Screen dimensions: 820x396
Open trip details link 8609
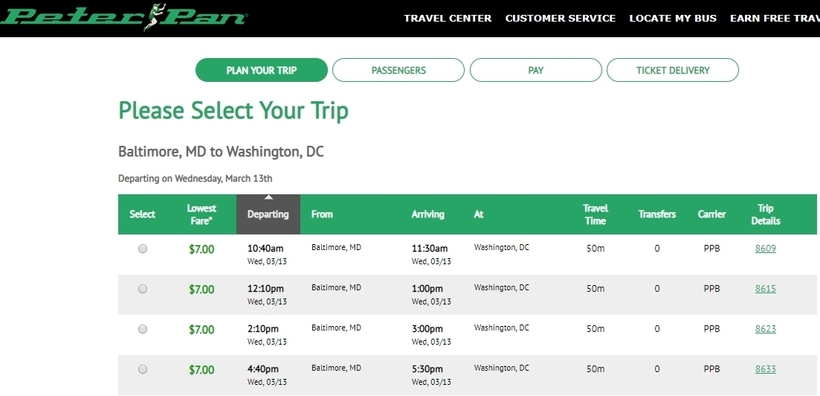tap(766, 248)
